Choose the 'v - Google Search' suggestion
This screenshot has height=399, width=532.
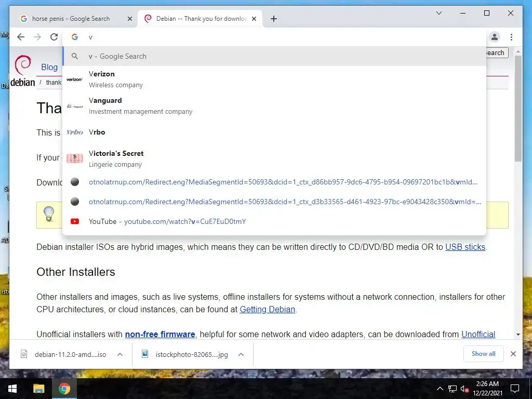pyautogui.click(x=274, y=56)
